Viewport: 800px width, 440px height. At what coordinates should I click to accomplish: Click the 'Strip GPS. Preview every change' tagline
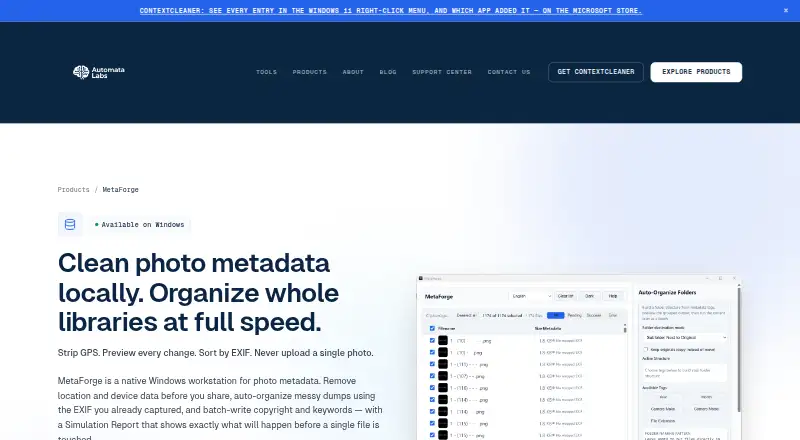pos(215,353)
